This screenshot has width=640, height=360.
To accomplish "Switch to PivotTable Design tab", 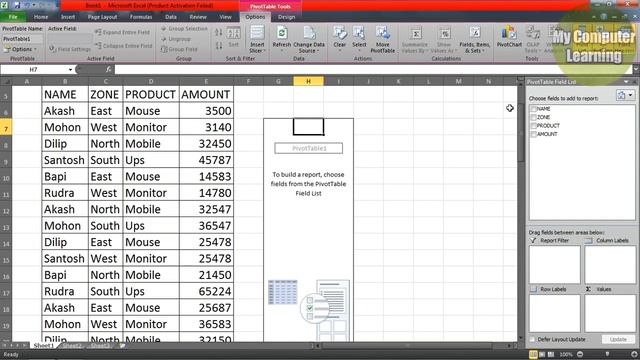I will coord(287,17).
